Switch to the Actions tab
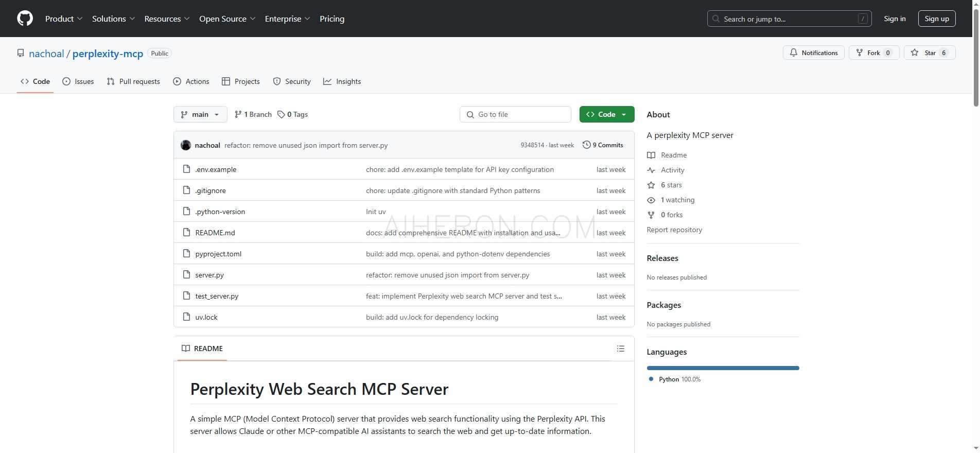 [191, 81]
